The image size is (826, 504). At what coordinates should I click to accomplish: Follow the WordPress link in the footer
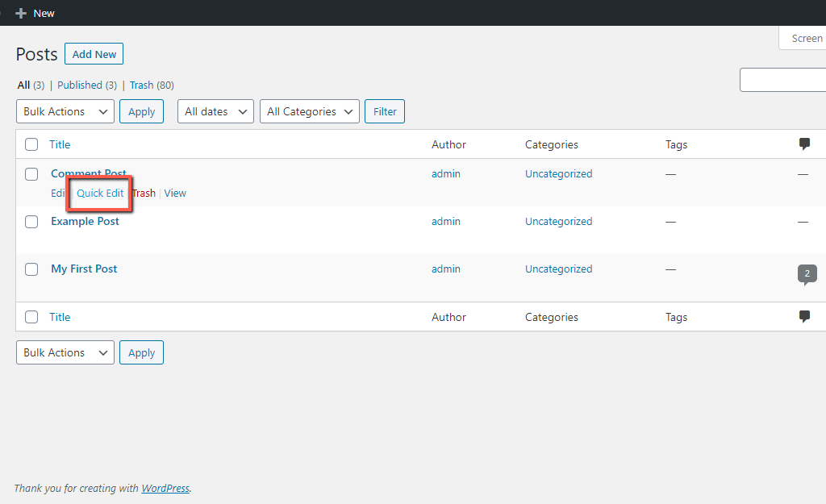[x=165, y=488]
